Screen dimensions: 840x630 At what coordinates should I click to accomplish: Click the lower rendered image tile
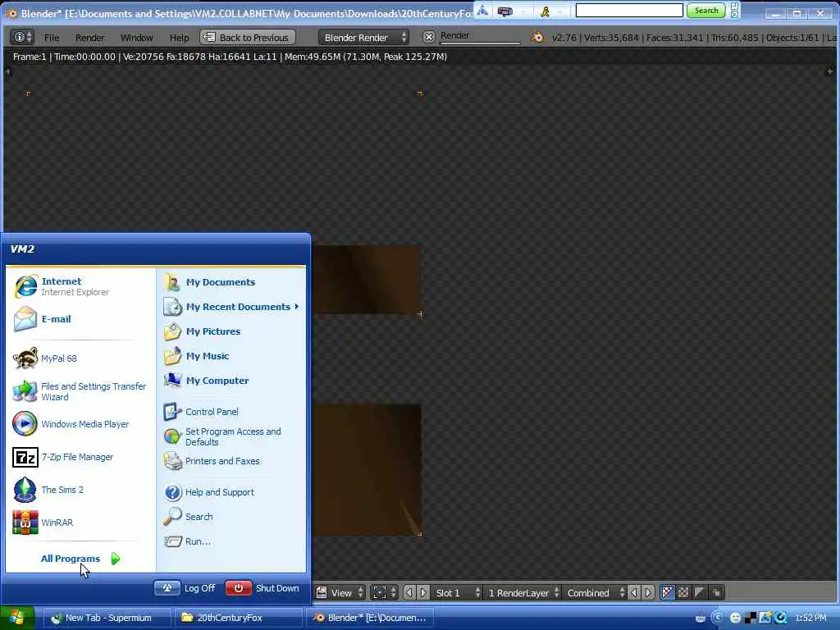point(367,470)
